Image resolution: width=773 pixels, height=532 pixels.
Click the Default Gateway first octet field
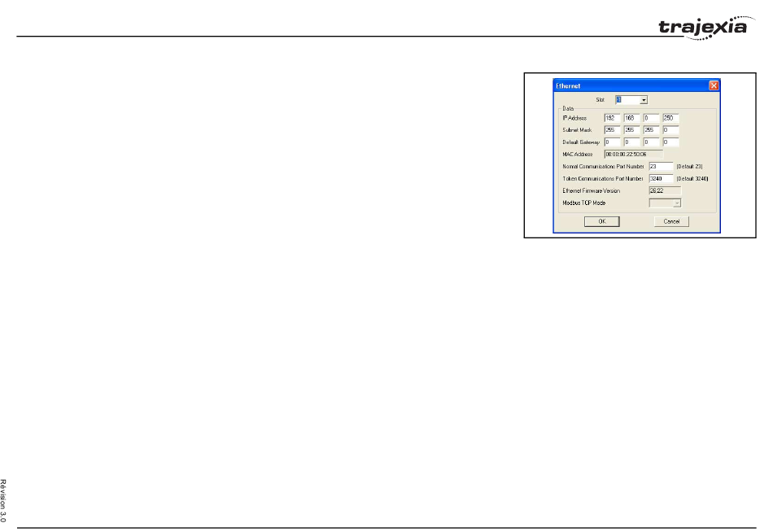[612, 142]
